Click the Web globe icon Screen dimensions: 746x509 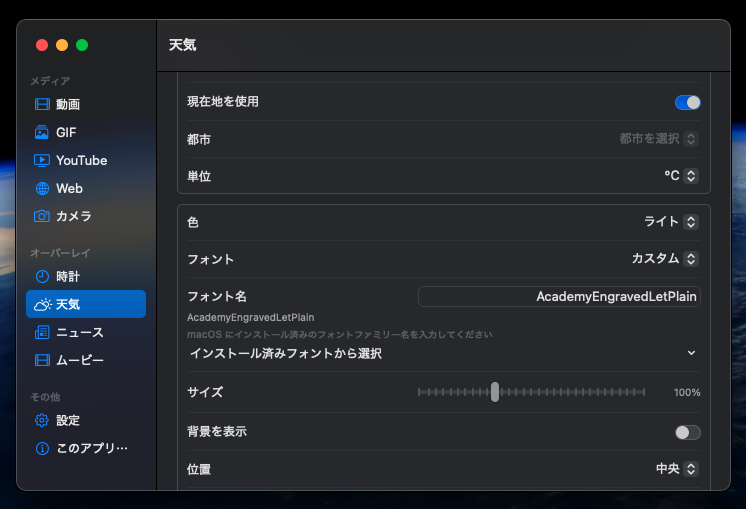pyautogui.click(x=42, y=188)
